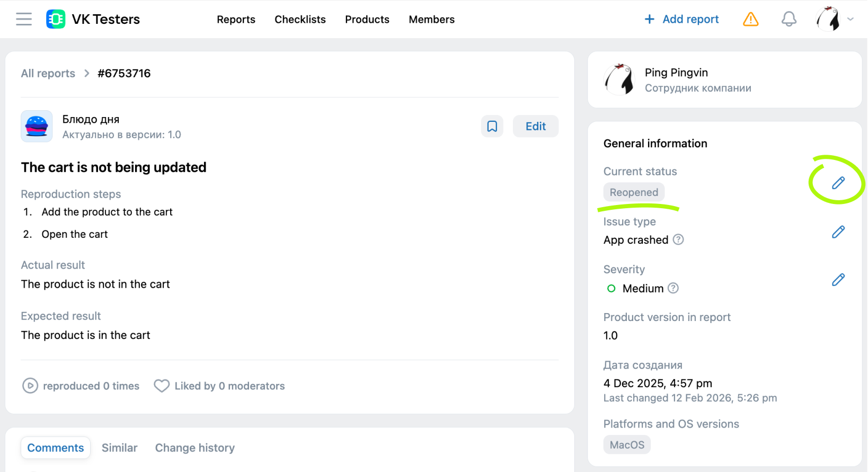Click the MacOS platform tag
This screenshot has width=868, height=472.
click(x=627, y=444)
